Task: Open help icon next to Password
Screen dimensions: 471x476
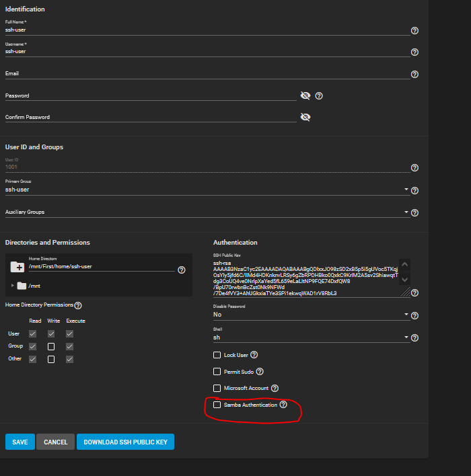Action: 319,96
